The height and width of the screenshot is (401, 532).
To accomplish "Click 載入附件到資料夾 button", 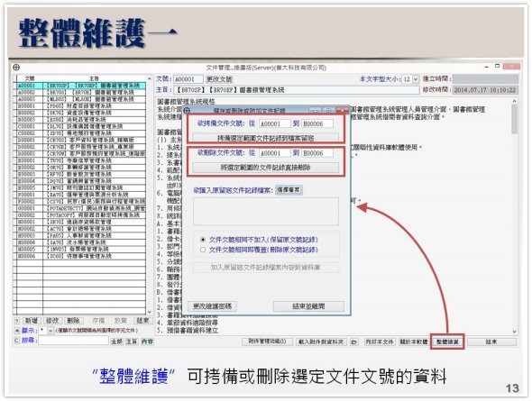I will click(321, 342).
